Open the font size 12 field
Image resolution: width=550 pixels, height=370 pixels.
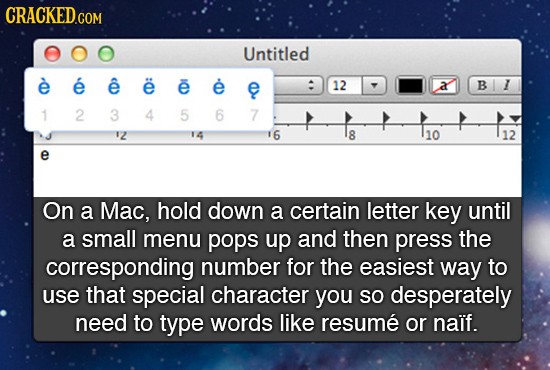click(x=345, y=86)
